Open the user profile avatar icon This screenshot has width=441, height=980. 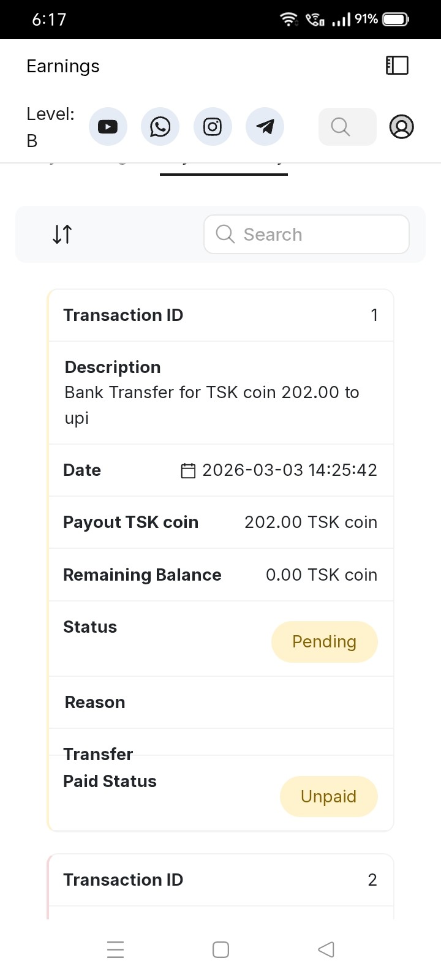pos(402,127)
